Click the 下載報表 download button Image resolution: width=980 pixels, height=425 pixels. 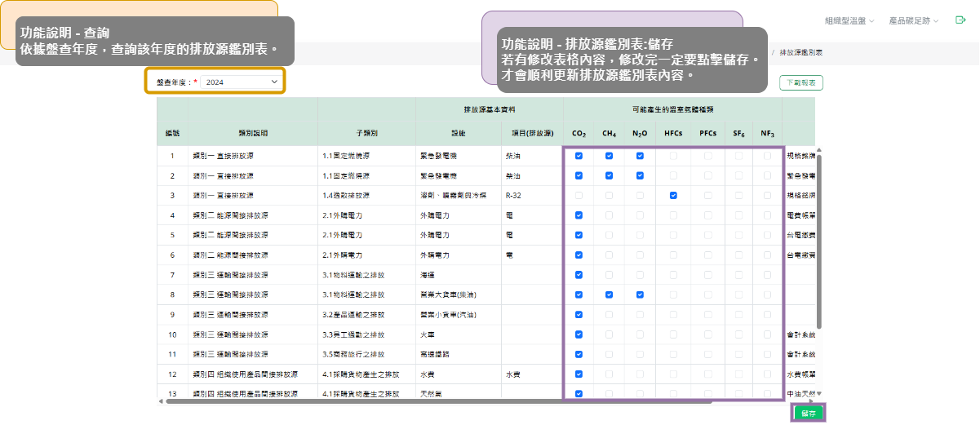[801, 82]
